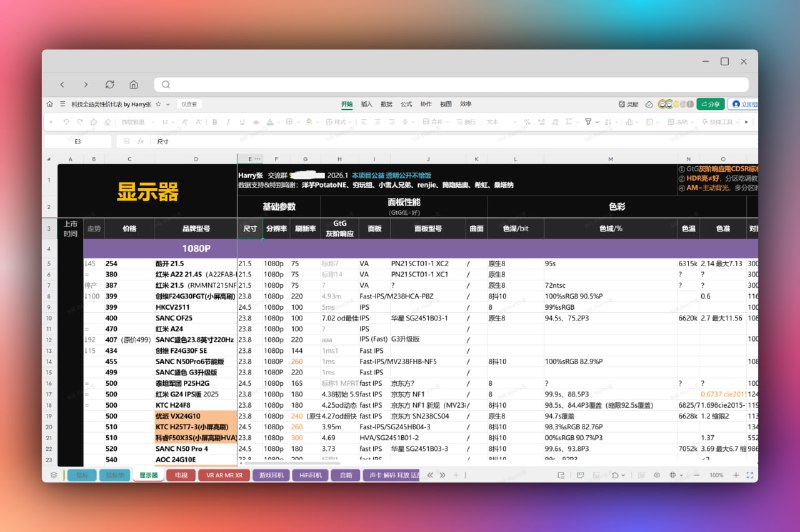Viewport: 800px width, 532px height.
Task: Reload the page with refresh icon
Action: coord(110,85)
